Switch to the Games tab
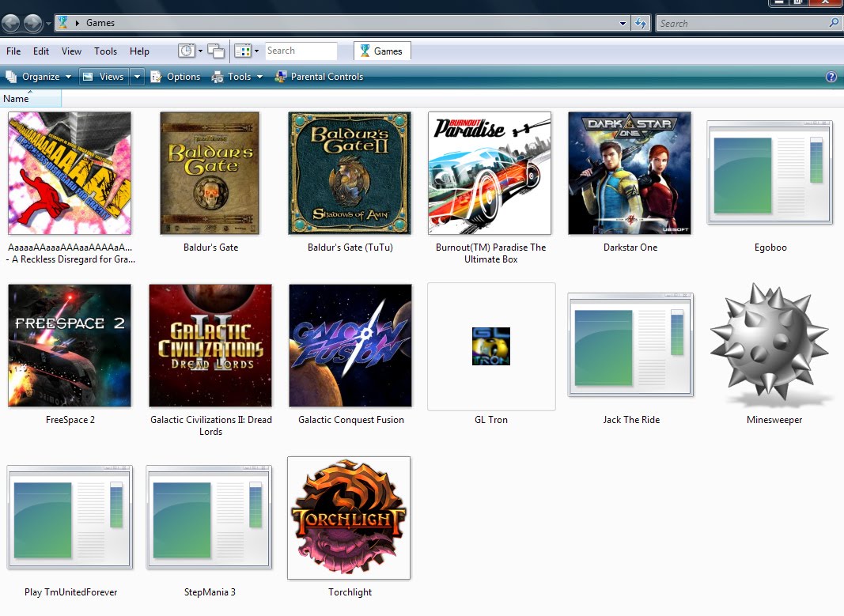Image resolution: width=844 pixels, height=616 pixels. coord(382,51)
